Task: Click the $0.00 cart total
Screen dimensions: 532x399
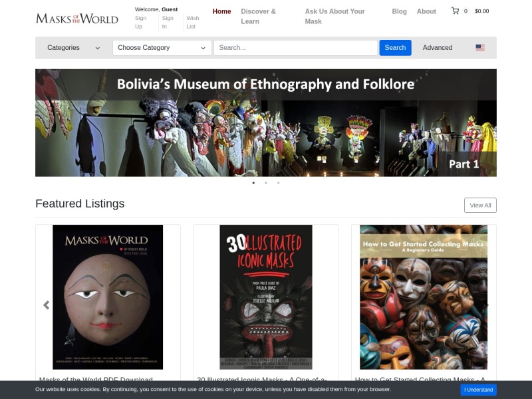Action: point(481,11)
